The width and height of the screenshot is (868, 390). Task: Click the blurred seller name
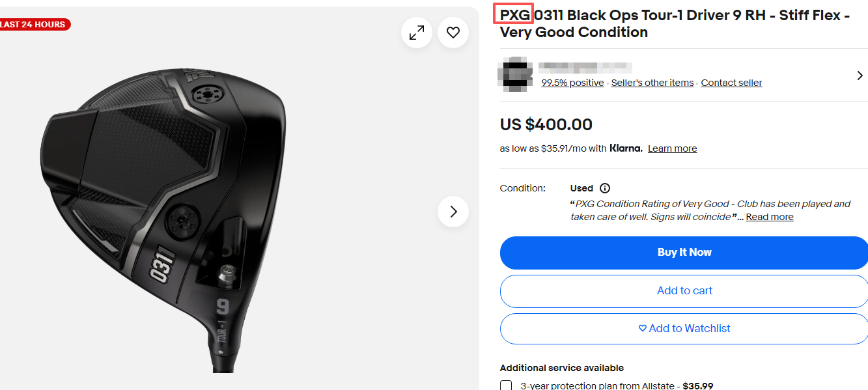(585, 66)
